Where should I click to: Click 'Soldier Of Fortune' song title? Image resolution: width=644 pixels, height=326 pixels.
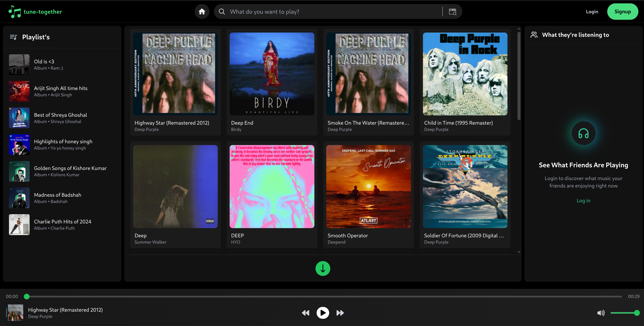[x=464, y=236]
